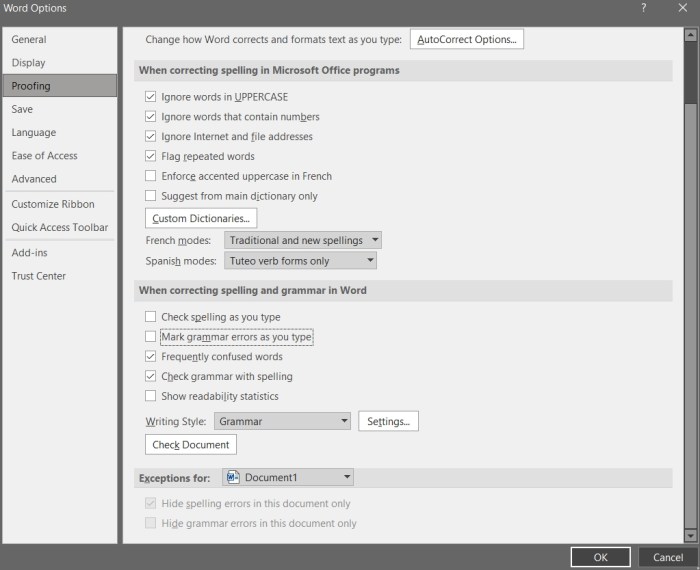Click the scrollbar up arrow

pos(690,35)
